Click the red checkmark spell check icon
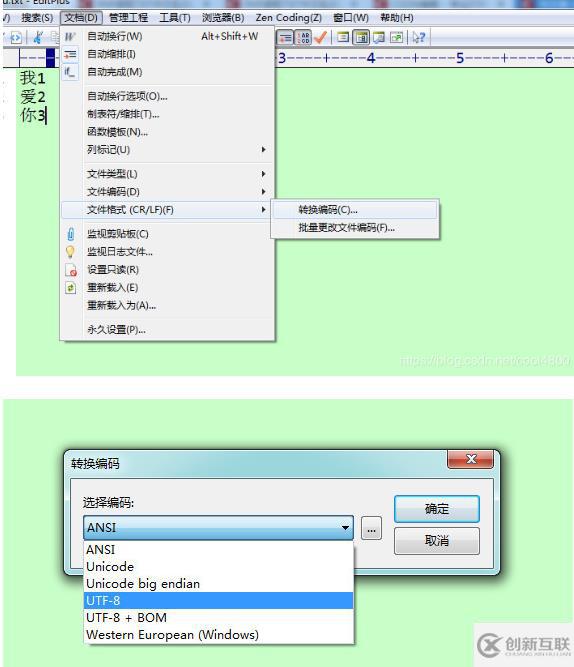This screenshot has width=574, height=667. (x=320, y=37)
